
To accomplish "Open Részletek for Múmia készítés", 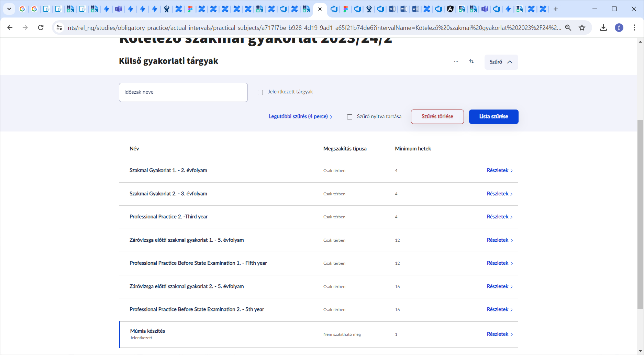I will [x=499, y=334].
